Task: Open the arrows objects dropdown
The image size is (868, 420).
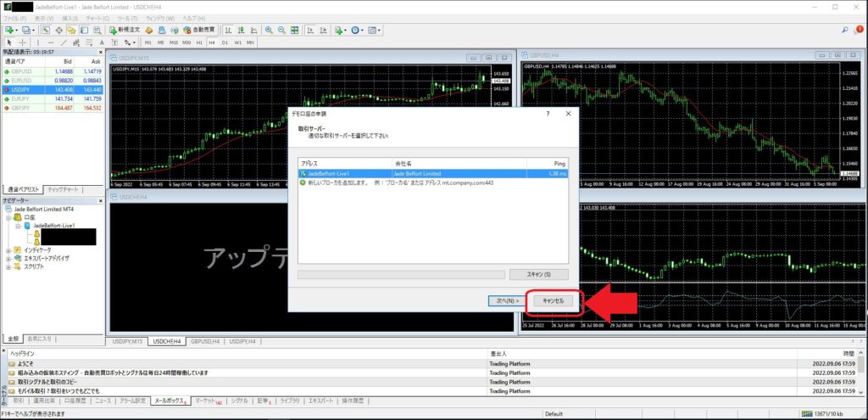Action: [130, 42]
